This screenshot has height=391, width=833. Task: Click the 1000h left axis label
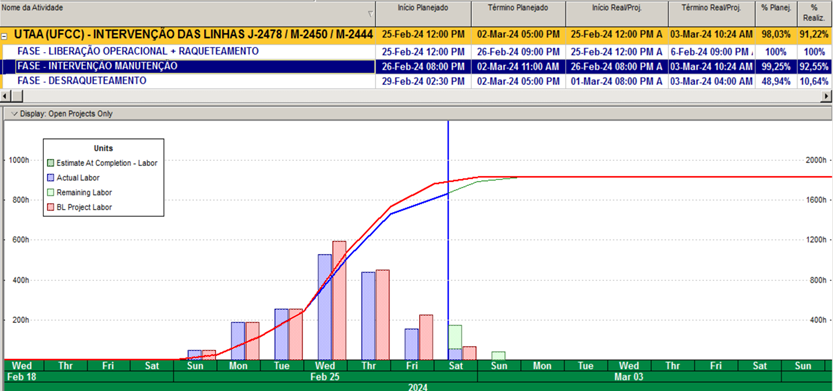(19, 160)
